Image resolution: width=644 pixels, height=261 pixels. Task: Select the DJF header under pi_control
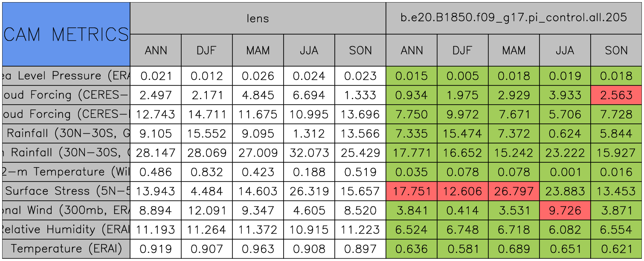[x=462, y=50]
